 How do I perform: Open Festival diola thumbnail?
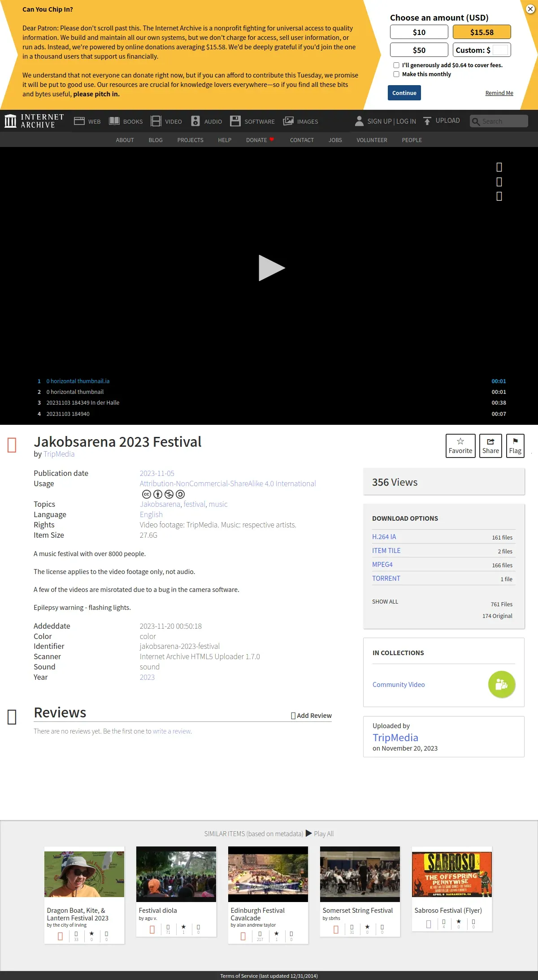[x=176, y=874]
